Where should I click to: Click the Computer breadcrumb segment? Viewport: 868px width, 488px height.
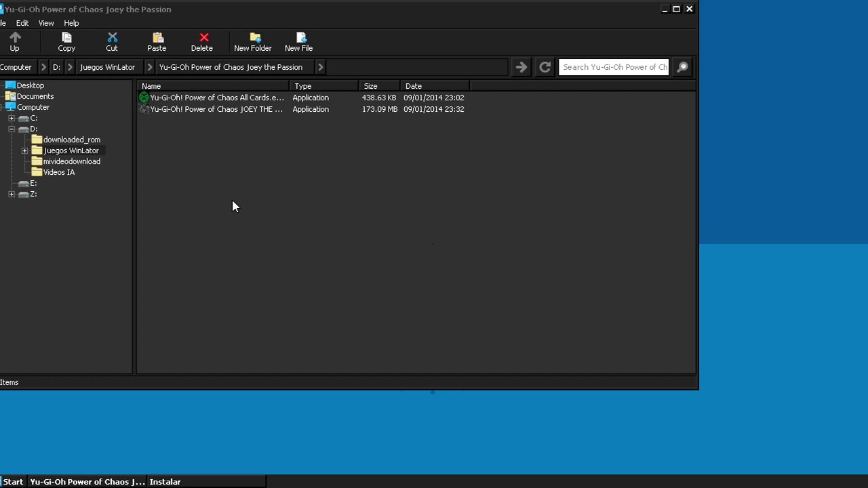coord(16,67)
